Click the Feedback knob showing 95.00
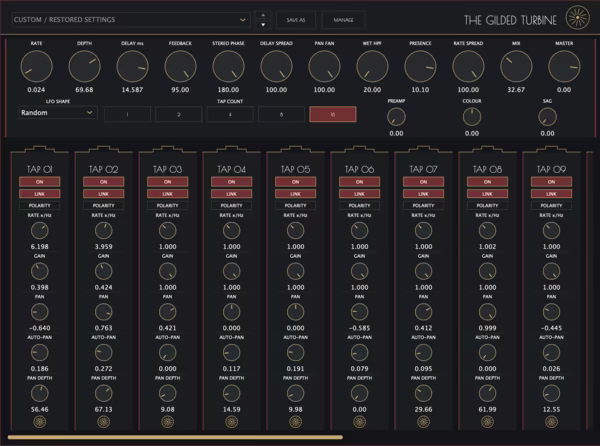 coord(180,67)
